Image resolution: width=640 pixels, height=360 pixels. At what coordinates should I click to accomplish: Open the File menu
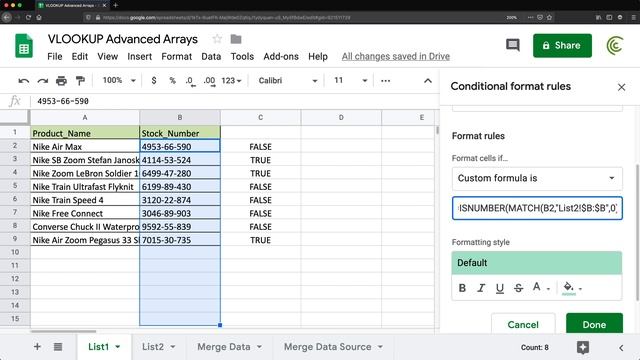point(55,56)
